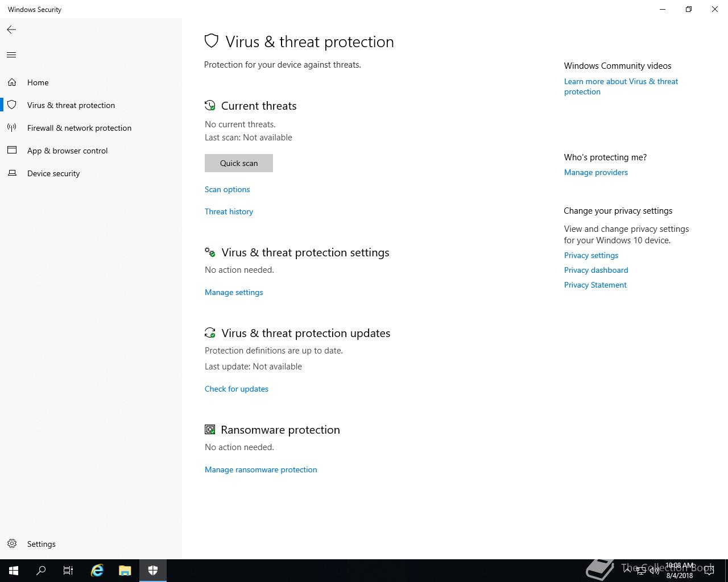Click the Ransomware protection heading
The height and width of the screenshot is (582, 728).
pos(280,430)
